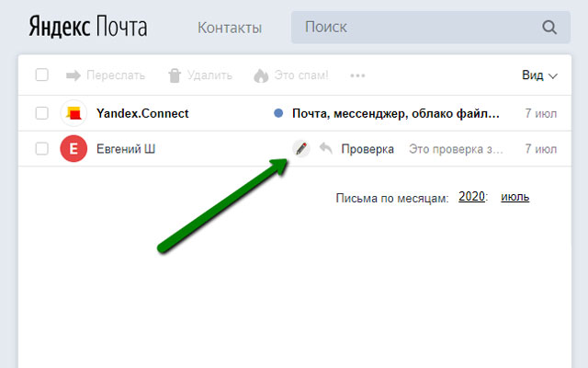This screenshot has height=368, width=588.
Task: Click the Yandex.Connect message date 7 июл
Action: (541, 113)
